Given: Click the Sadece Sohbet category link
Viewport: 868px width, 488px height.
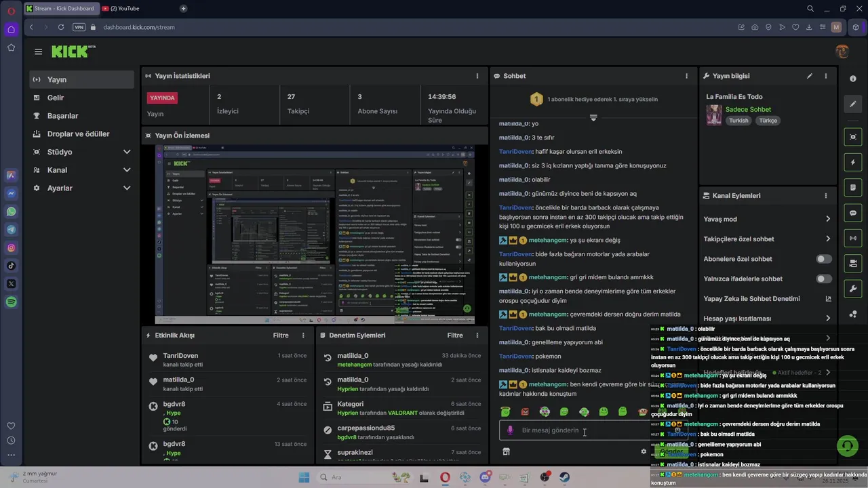Looking at the screenshot, I should click(x=748, y=109).
